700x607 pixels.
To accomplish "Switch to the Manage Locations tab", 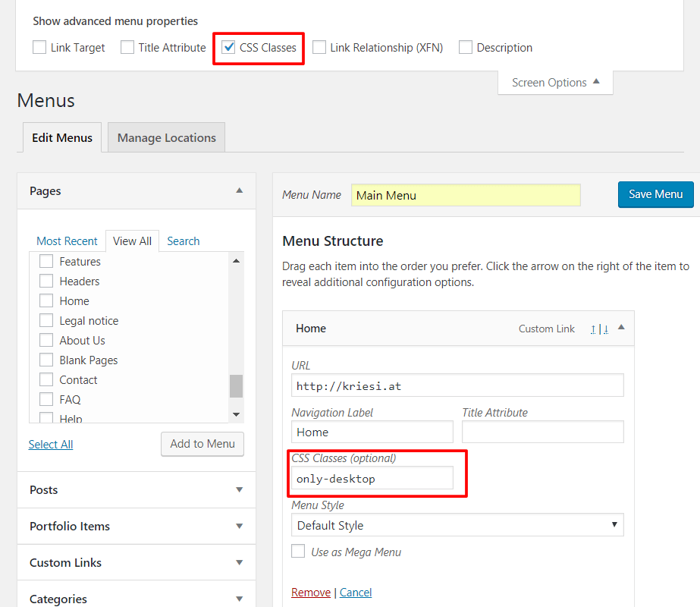I will tap(166, 138).
